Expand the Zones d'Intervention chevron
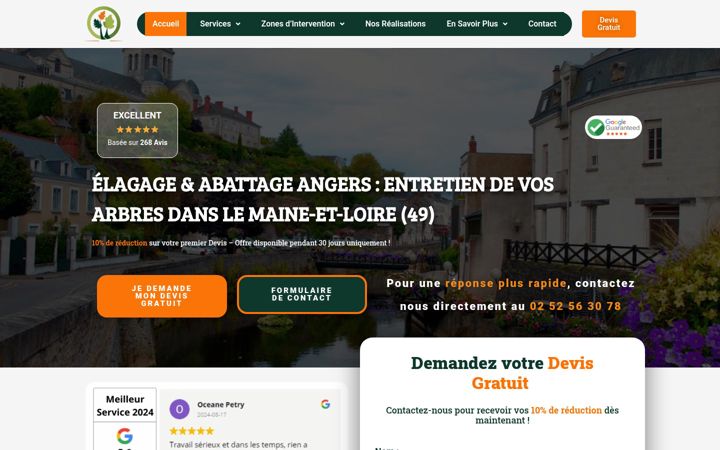The width and height of the screenshot is (720, 450). [x=342, y=24]
